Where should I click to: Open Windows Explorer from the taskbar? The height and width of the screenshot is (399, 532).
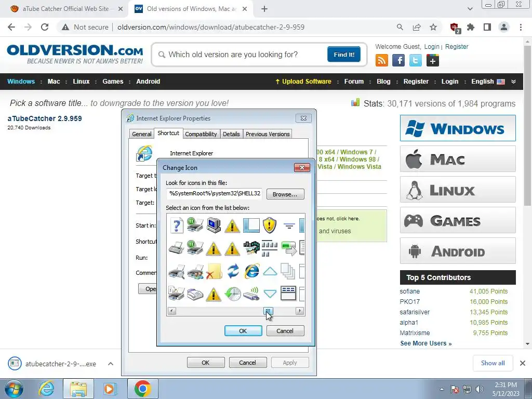tap(78, 389)
